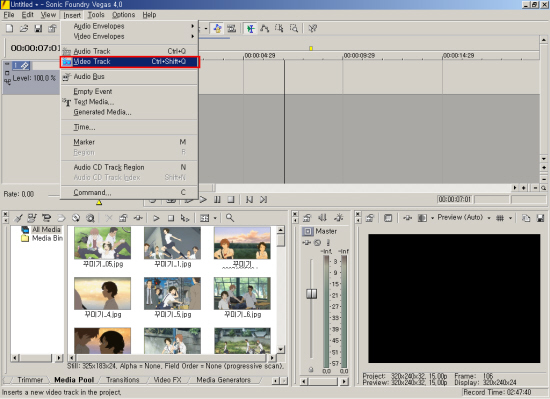Open the Options menu
Viewport: 550px width, 399px height.
click(x=123, y=15)
